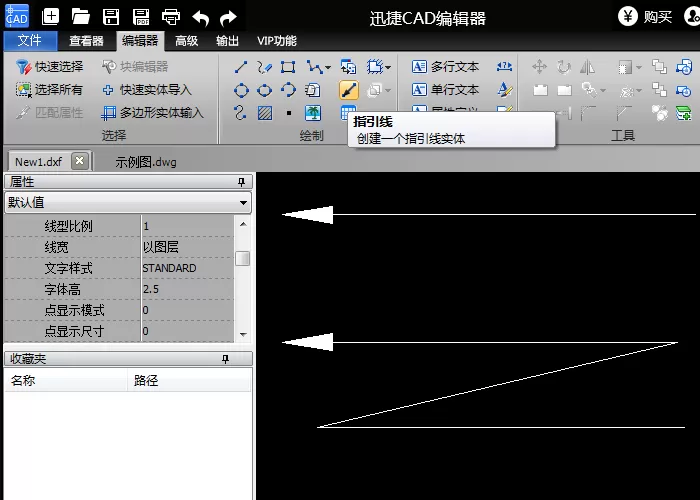This screenshot has height=500, width=700.
Task: Select the rectangle drawing tool icon
Action: click(x=288, y=67)
